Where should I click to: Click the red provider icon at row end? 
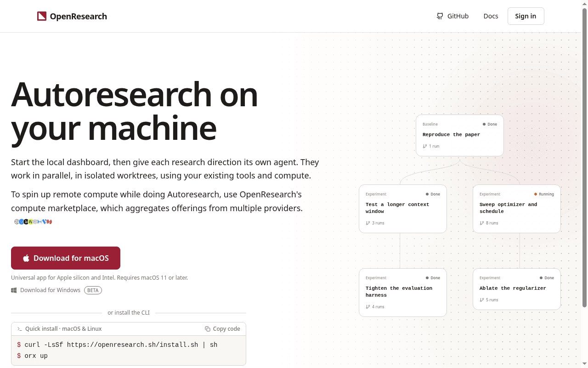click(x=49, y=222)
